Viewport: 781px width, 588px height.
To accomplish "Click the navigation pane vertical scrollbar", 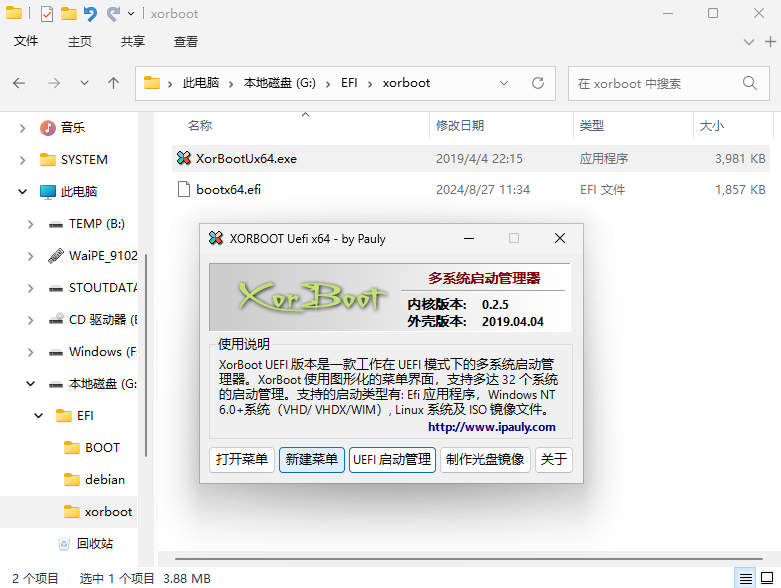I will coord(146,355).
